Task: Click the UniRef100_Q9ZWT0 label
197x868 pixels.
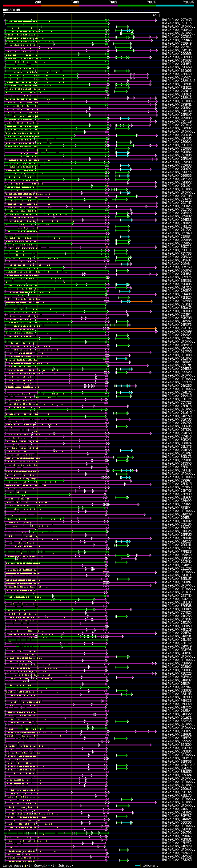Action: tap(177, 91)
